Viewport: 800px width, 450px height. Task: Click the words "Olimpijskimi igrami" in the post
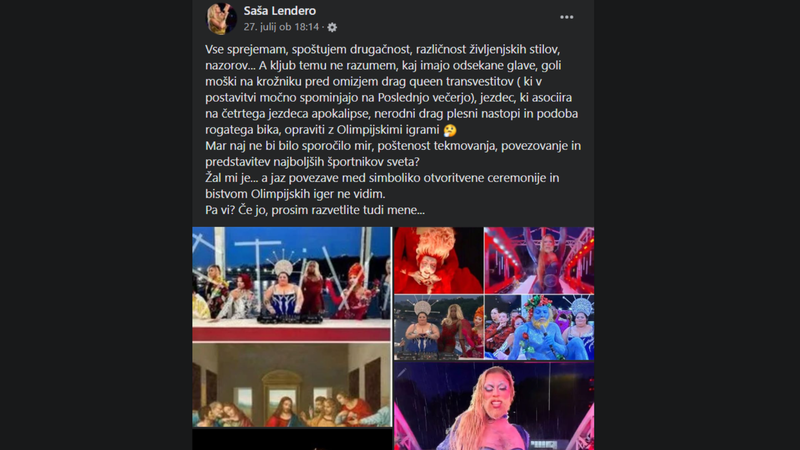point(388,130)
